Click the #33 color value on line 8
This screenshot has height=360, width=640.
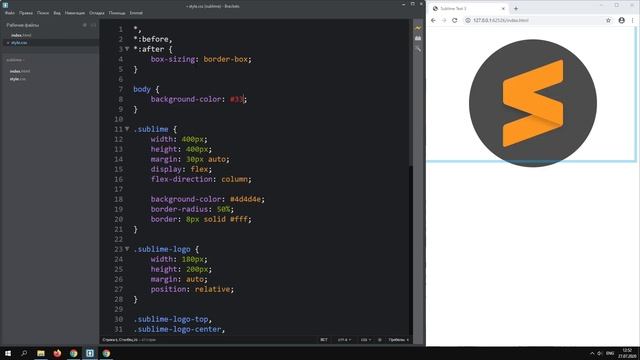click(237, 99)
